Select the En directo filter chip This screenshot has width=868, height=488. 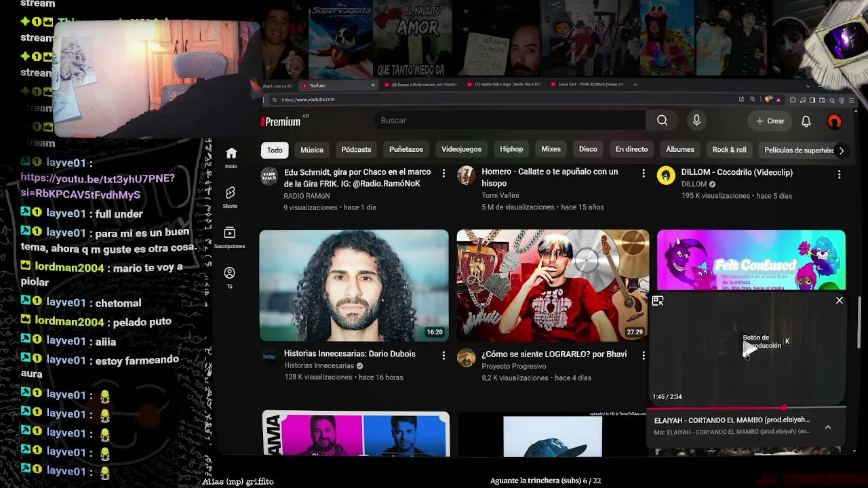point(631,150)
